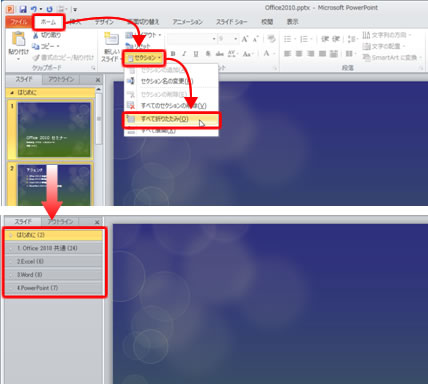Click the Align Text icon
This screenshot has width=428, height=384.
point(366,46)
